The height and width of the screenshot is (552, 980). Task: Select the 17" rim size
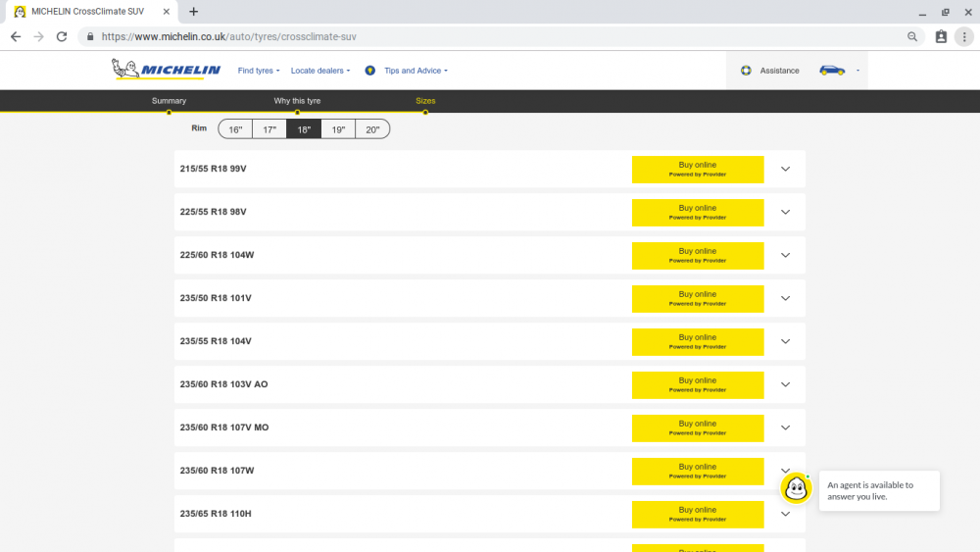tap(269, 129)
